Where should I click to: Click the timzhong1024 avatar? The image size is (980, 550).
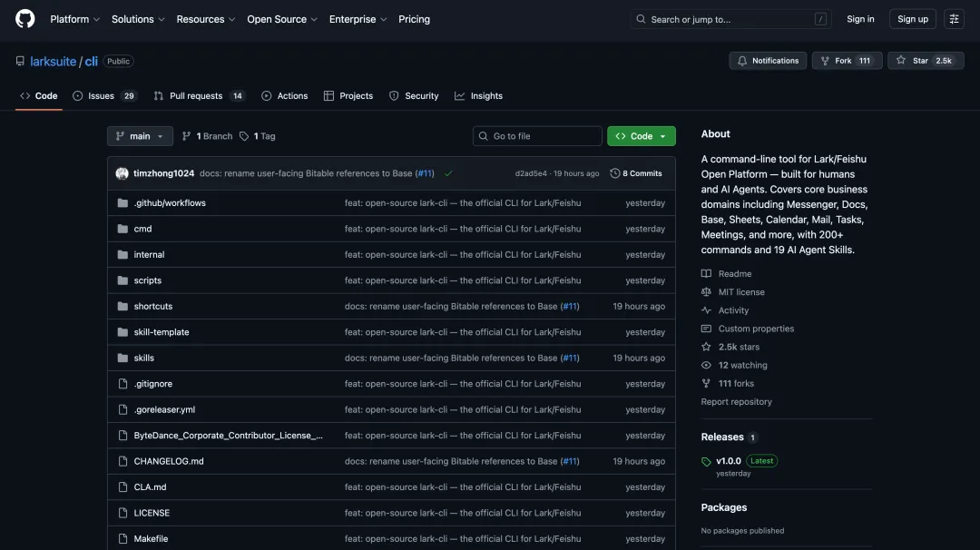122,173
